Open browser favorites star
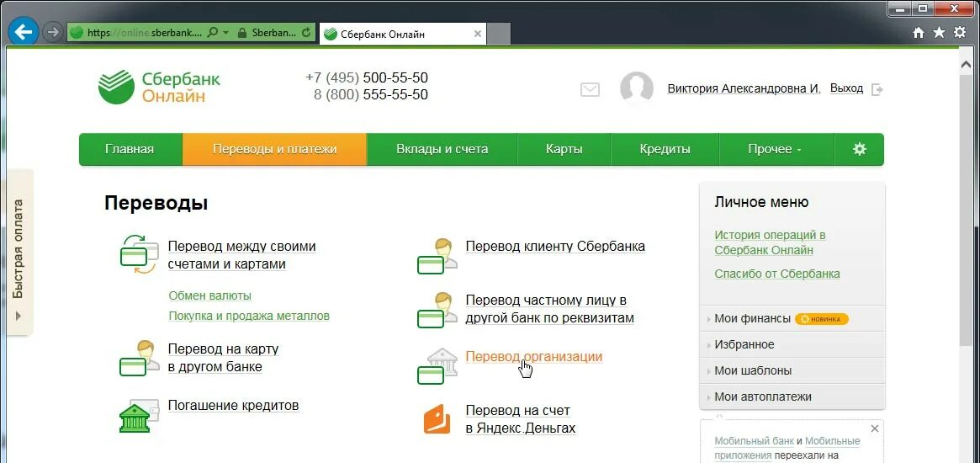The image size is (980, 463). pyautogui.click(x=939, y=33)
